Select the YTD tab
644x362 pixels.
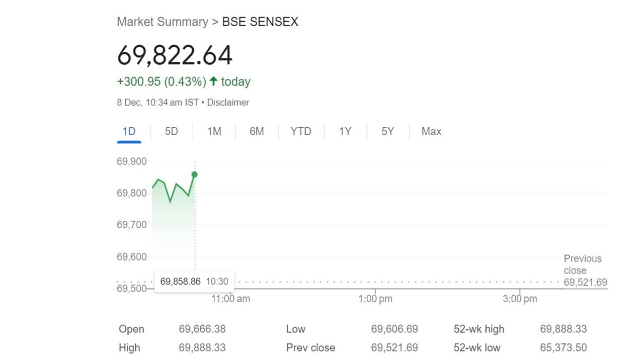point(301,132)
